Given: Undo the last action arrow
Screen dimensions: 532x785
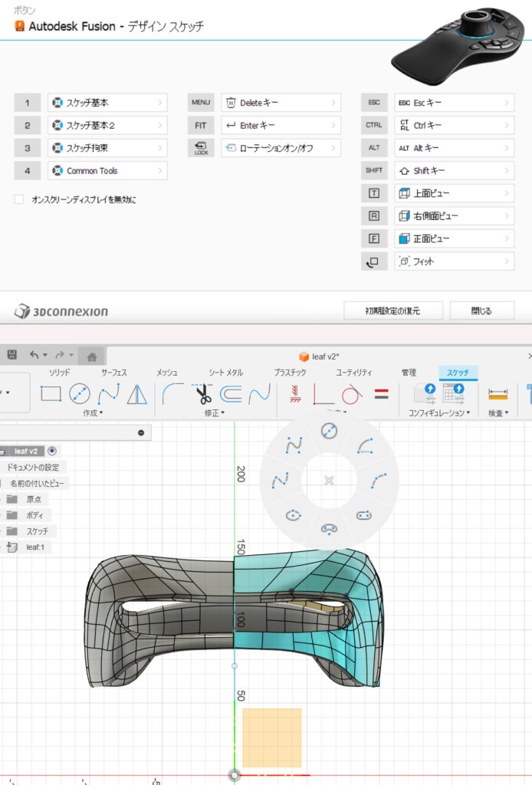Looking at the screenshot, I should pos(34,354).
